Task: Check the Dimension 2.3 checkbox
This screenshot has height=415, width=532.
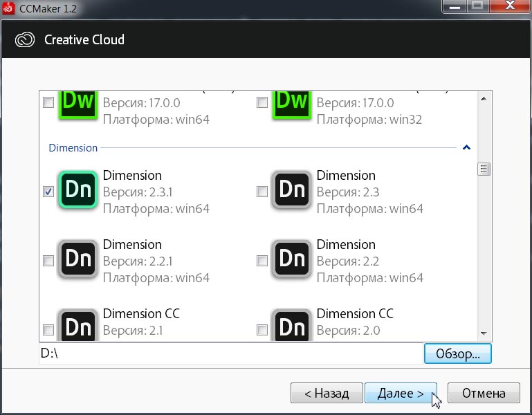Action: 262,192
